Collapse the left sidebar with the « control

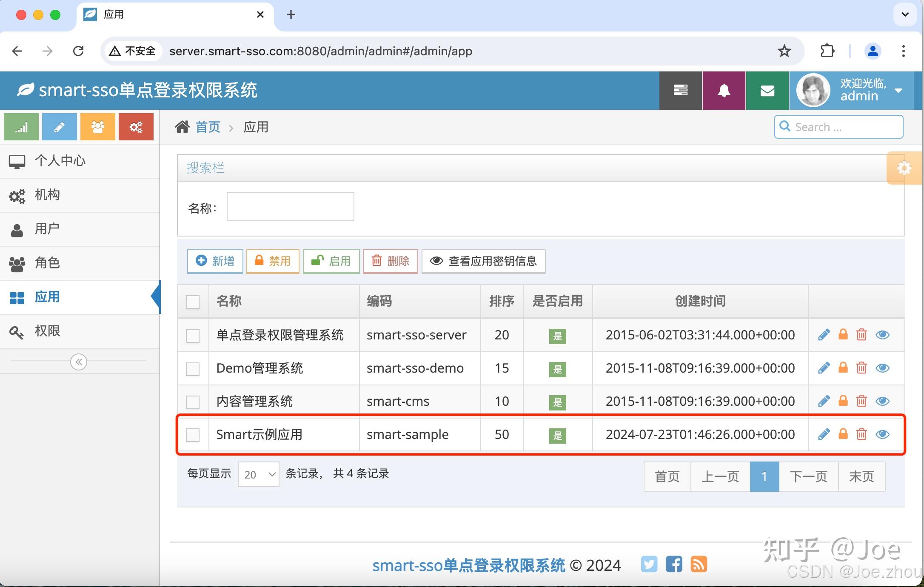[x=78, y=362]
